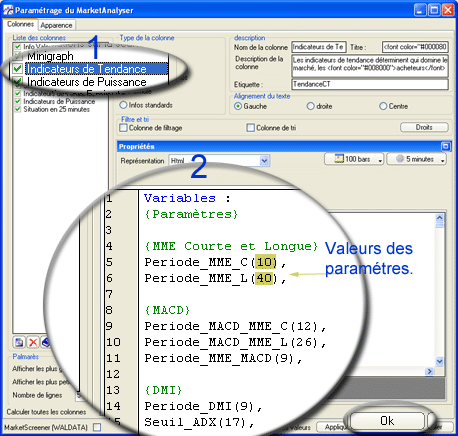Select Gauche text alignment
The width and height of the screenshot is (458, 436).
click(x=238, y=106)
